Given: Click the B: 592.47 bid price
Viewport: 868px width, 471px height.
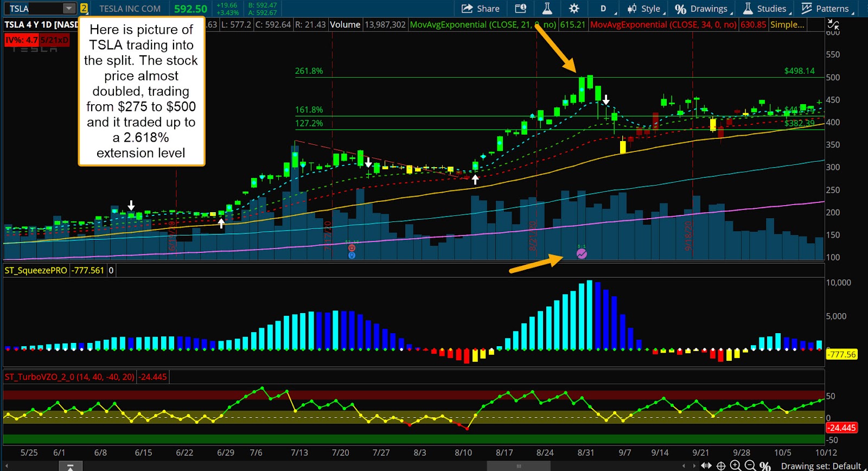Looking at the screenshot, I should point(263,5).
